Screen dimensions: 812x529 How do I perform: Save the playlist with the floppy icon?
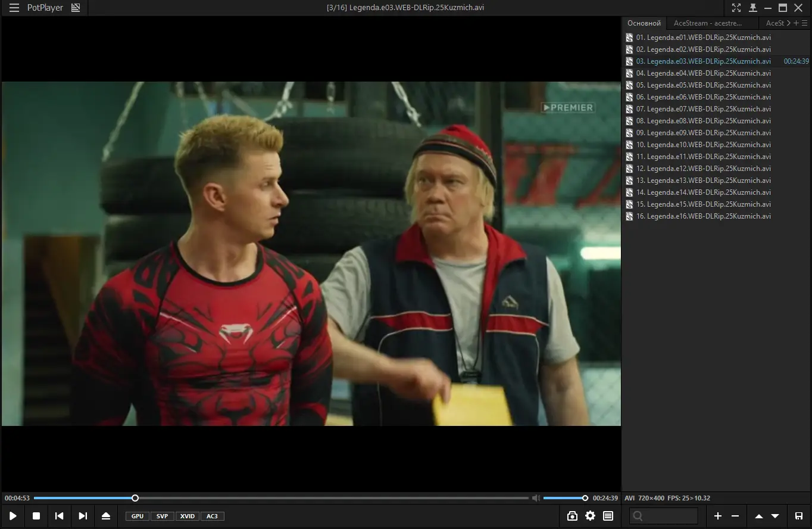click(799, 516)
